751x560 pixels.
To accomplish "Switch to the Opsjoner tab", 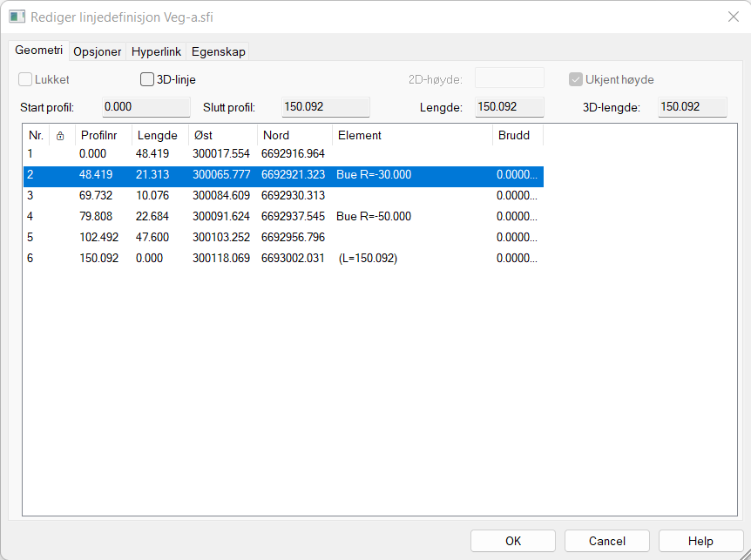I will [x=98, y=52].
